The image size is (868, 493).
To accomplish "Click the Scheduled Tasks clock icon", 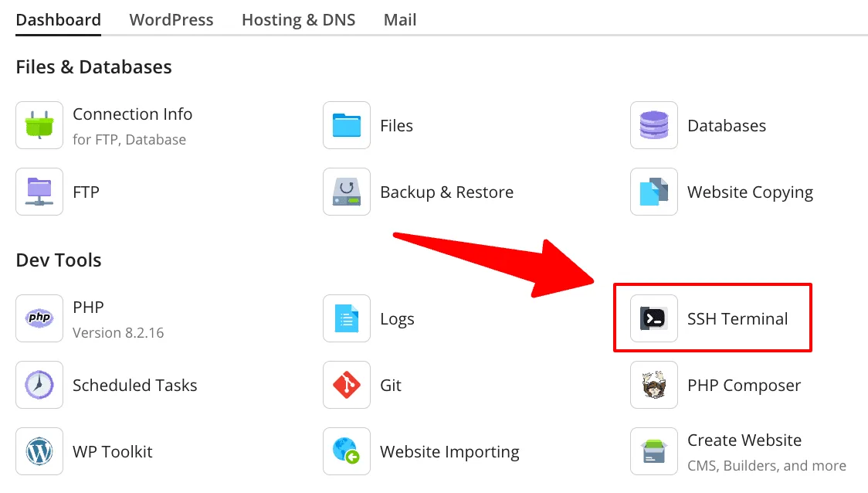I will pos(39,385).
